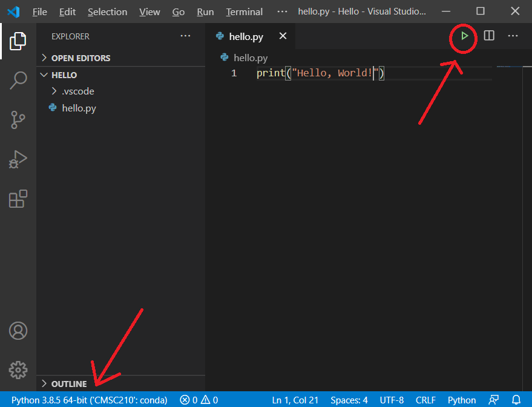
Task: Maximize the Visual Studio Code window
Action: [x=481, y=11]
